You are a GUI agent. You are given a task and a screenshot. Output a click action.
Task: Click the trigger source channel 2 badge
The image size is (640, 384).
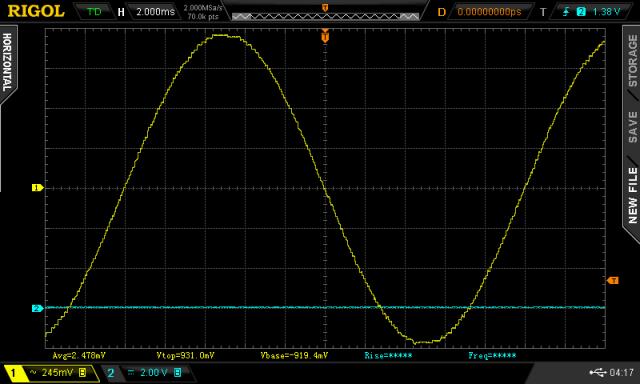pos(581,11)
